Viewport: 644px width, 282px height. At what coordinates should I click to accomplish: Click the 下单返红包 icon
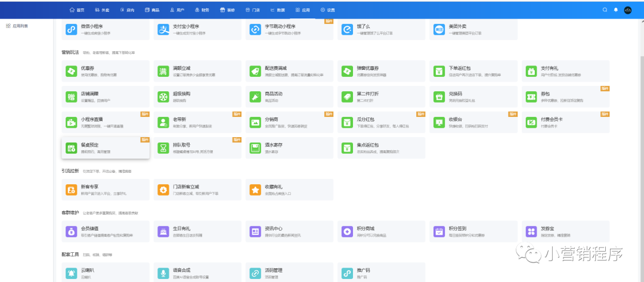439,71
